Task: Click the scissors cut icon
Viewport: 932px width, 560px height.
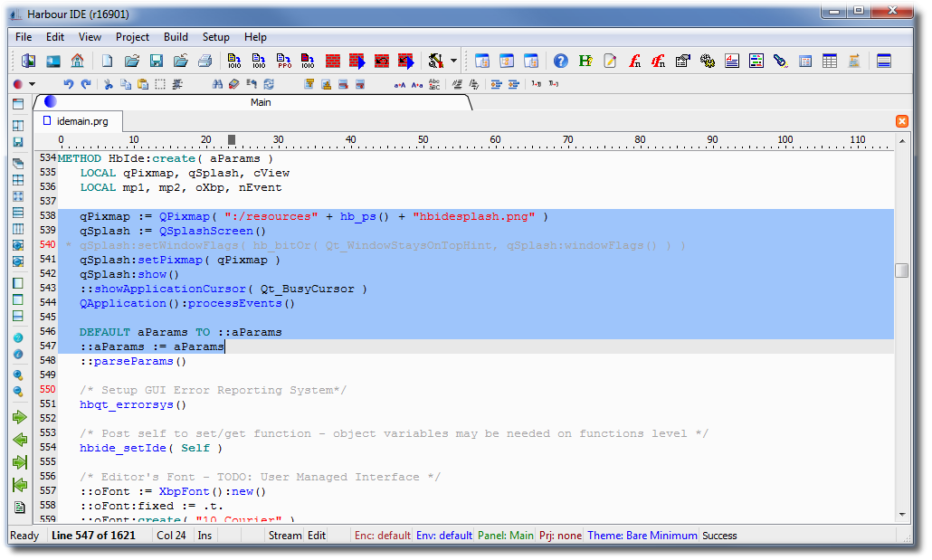Action: pos(109,84)
